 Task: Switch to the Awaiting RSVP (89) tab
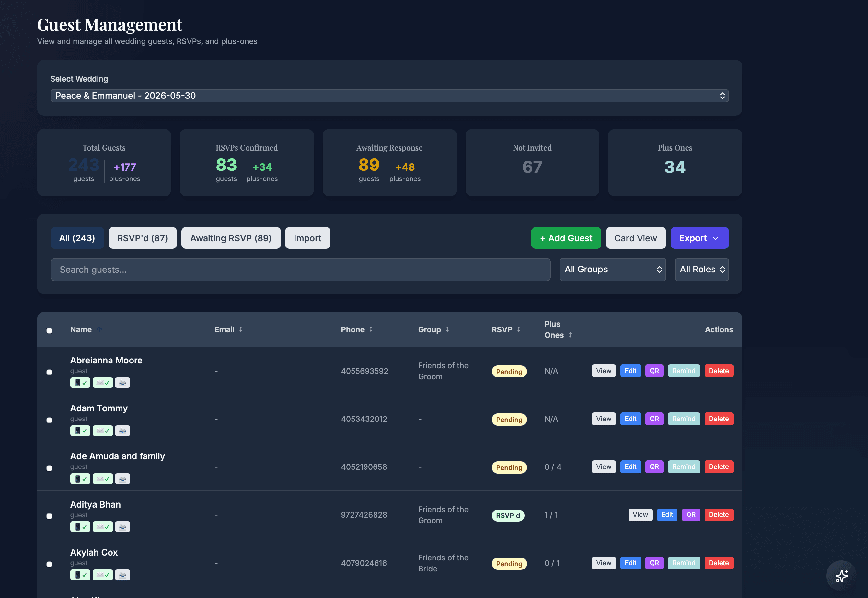(x=231, y=237)
